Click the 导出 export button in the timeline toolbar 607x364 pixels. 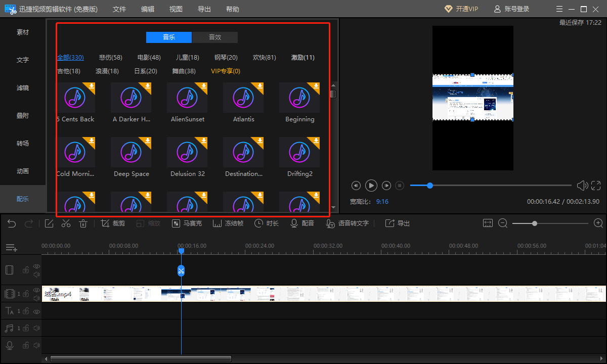(x=398, y=223)
